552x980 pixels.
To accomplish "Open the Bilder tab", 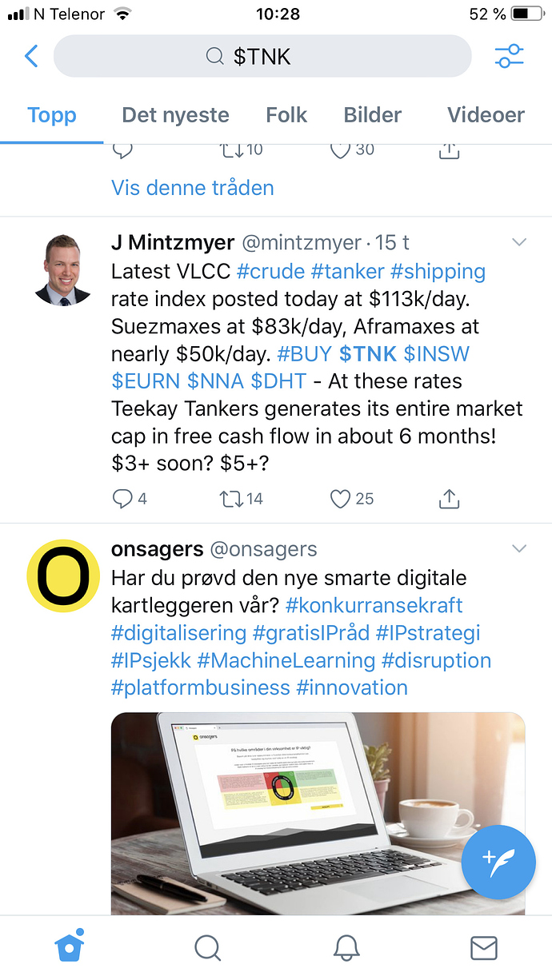I will [372, 115].
